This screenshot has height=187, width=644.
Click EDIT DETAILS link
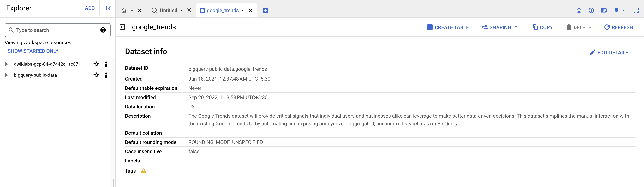(609, 52)
